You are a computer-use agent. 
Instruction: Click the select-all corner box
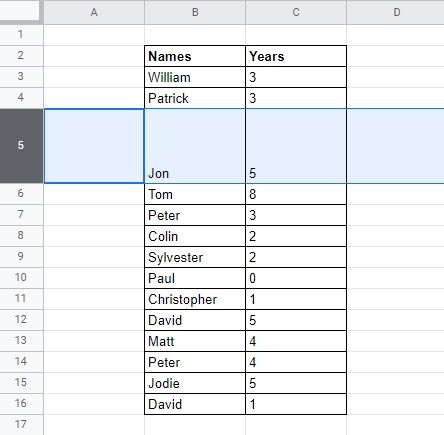click(21, 12)
